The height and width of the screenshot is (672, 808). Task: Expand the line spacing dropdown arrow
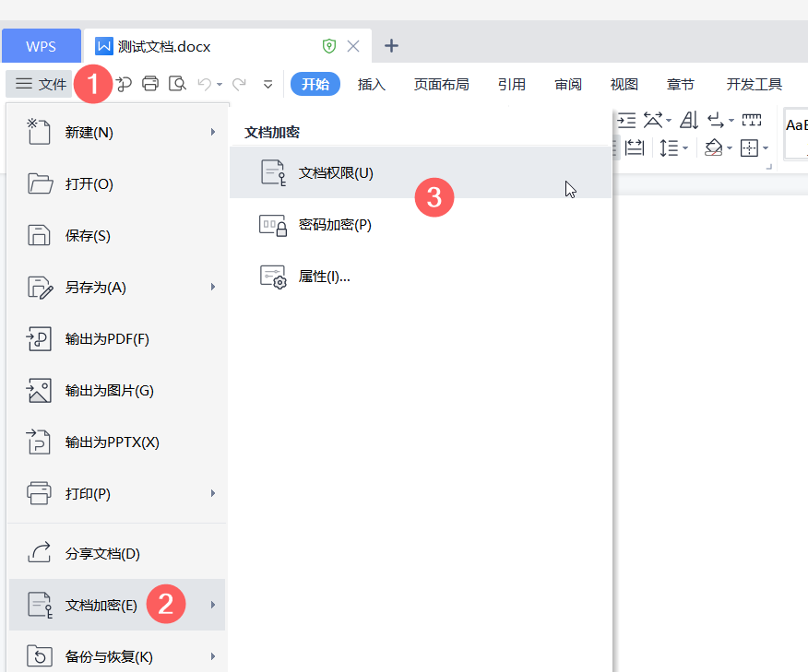click(685, 148)
